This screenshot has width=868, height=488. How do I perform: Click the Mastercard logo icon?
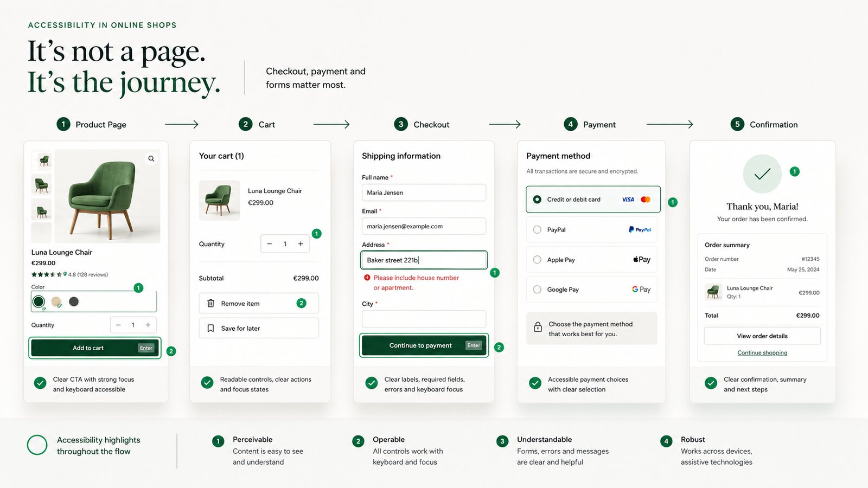[x=646, y=200]
